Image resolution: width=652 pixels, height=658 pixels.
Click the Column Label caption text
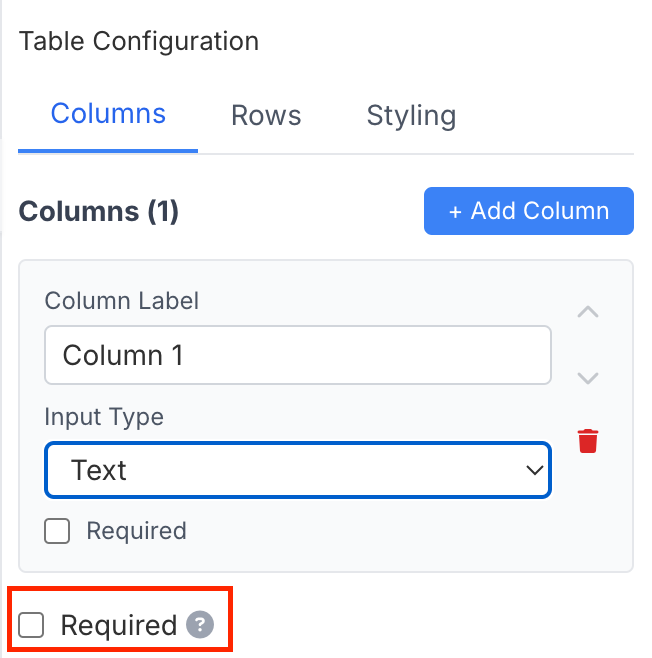tap(122, 299)
